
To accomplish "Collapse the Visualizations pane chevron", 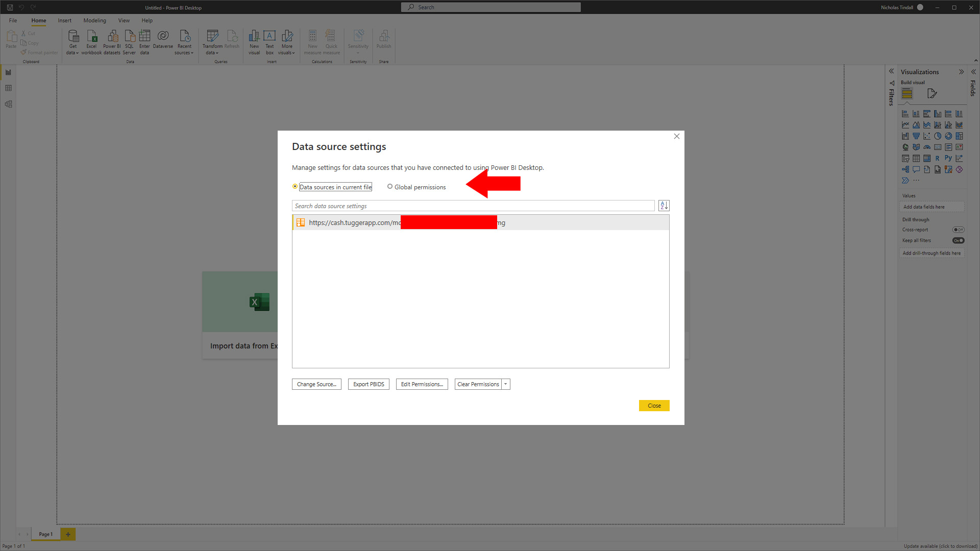I will [961, 72].
